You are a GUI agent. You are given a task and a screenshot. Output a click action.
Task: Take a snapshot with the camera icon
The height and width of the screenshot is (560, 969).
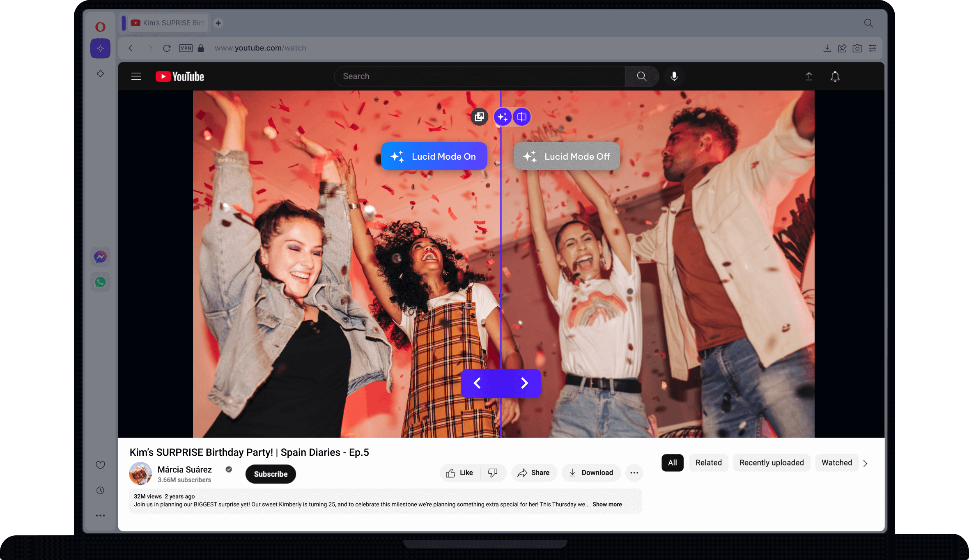pyautogui.click(x=857, y=48)
